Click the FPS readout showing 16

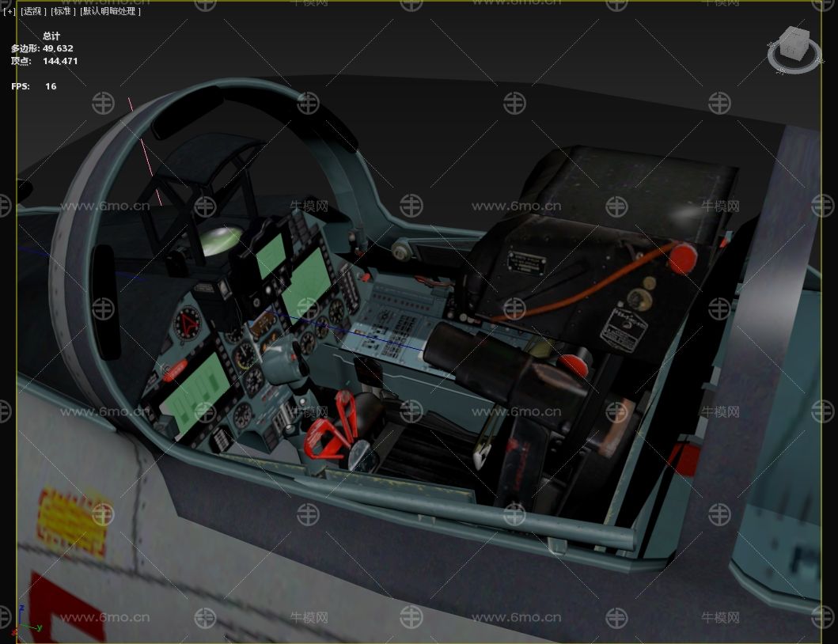click(51, 86)
